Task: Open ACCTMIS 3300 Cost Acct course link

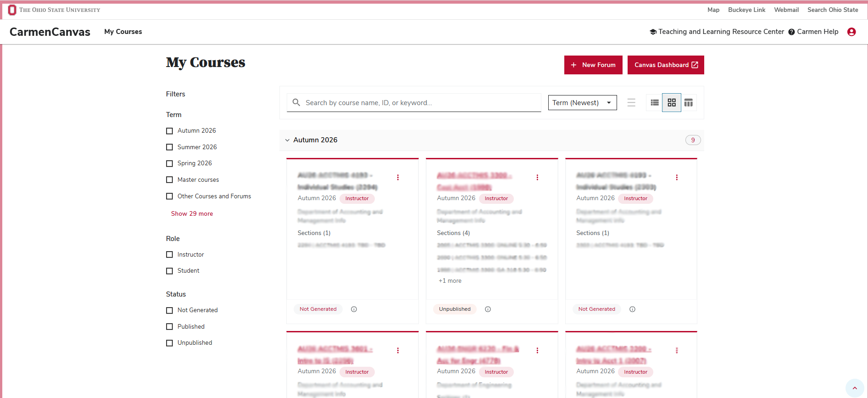Action: click(x=474, y=181)
